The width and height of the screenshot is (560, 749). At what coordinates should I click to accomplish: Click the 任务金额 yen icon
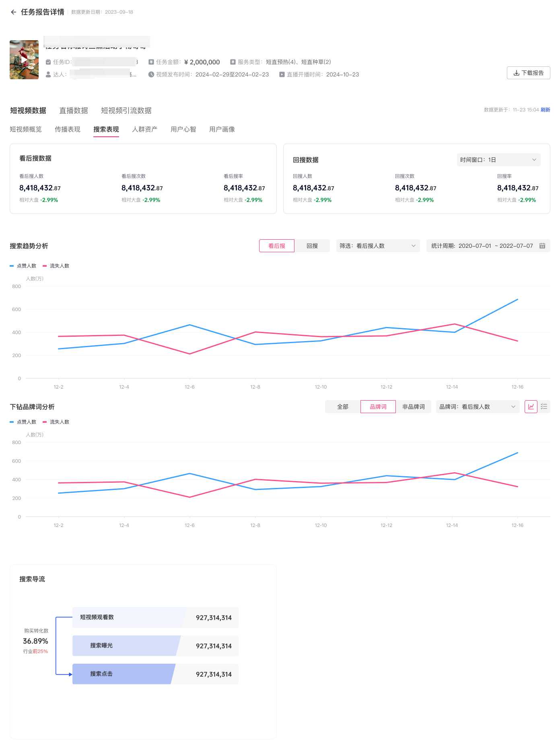[151, 62]
